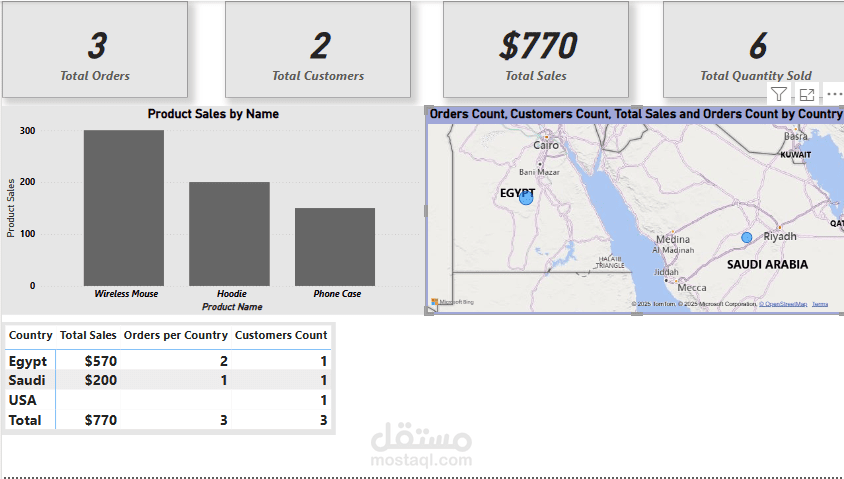
Task: Click the Hoodie bar in chart
Action: [x=229, y=234]
